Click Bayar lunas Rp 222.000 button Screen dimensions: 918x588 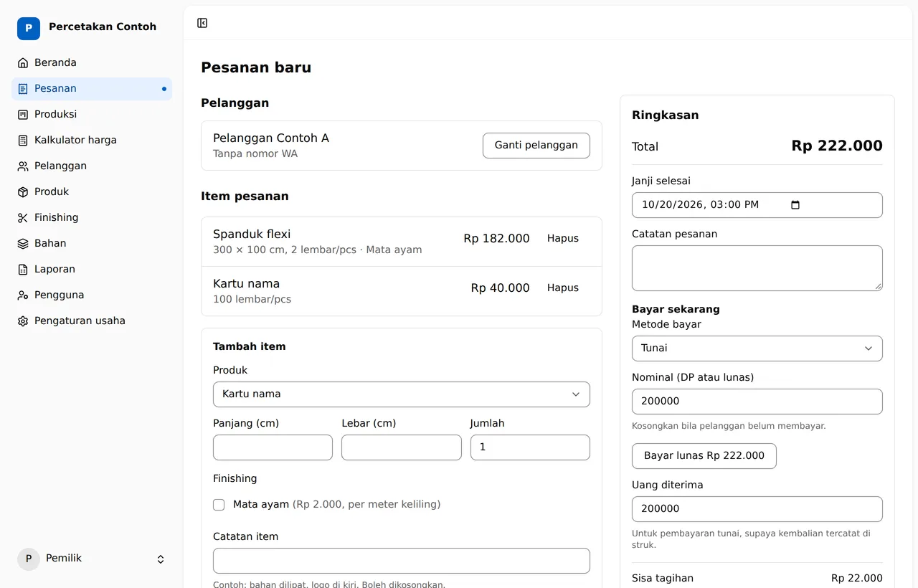tap(704, 456)
